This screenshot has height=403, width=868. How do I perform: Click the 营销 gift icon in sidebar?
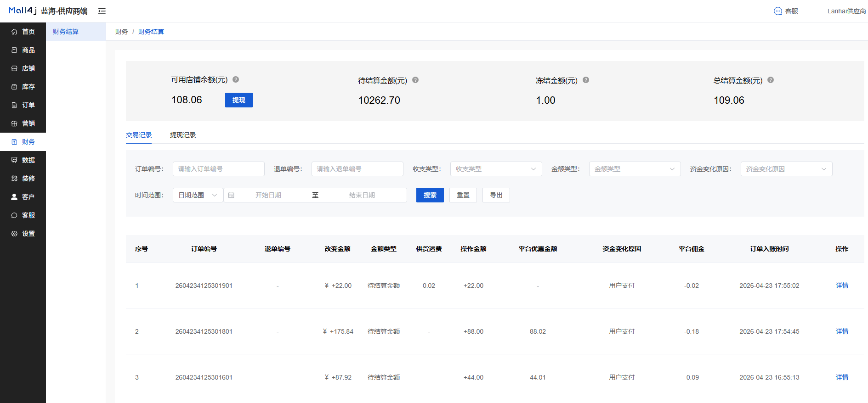coord(14,123)
